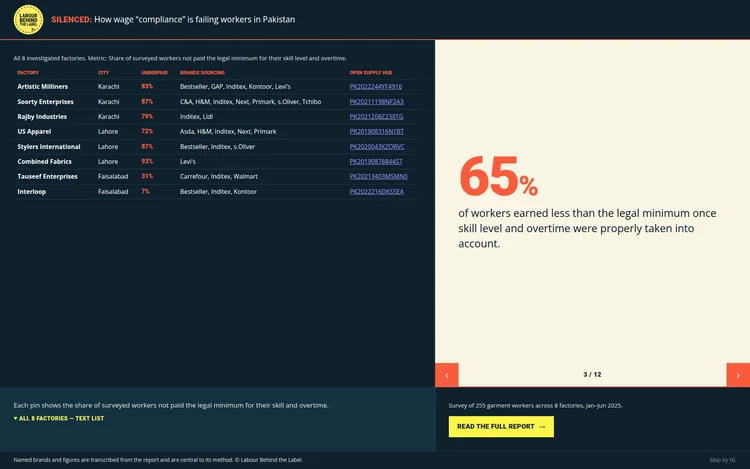Click brands list starting with C&A, H&M
This screenshot has width=750, height=469.
pyautogui.click(x=251, y=102)
